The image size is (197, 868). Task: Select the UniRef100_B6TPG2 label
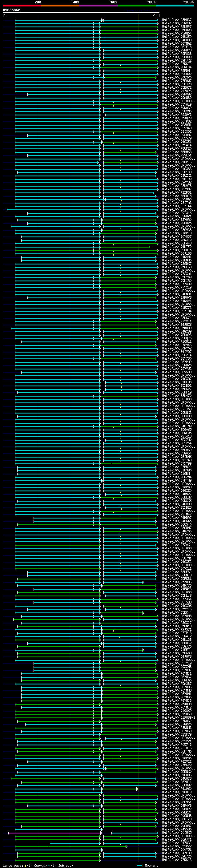[177, 121]
